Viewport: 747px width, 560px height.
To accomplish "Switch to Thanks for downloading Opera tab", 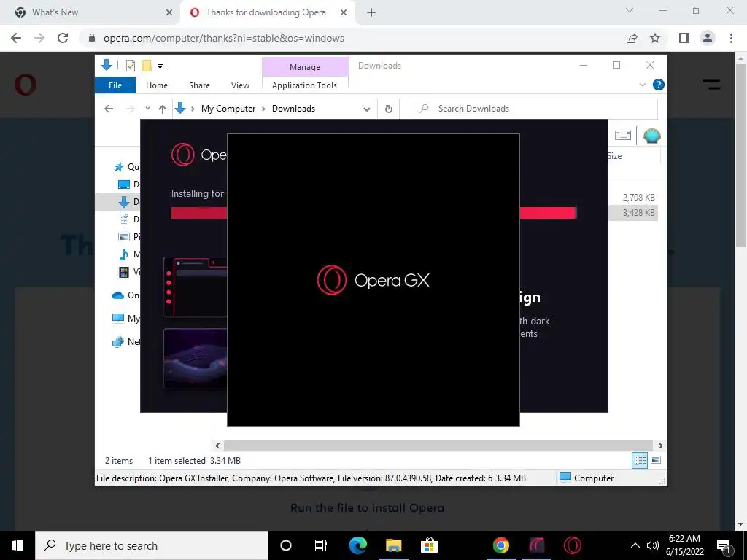I will (267, 12).
